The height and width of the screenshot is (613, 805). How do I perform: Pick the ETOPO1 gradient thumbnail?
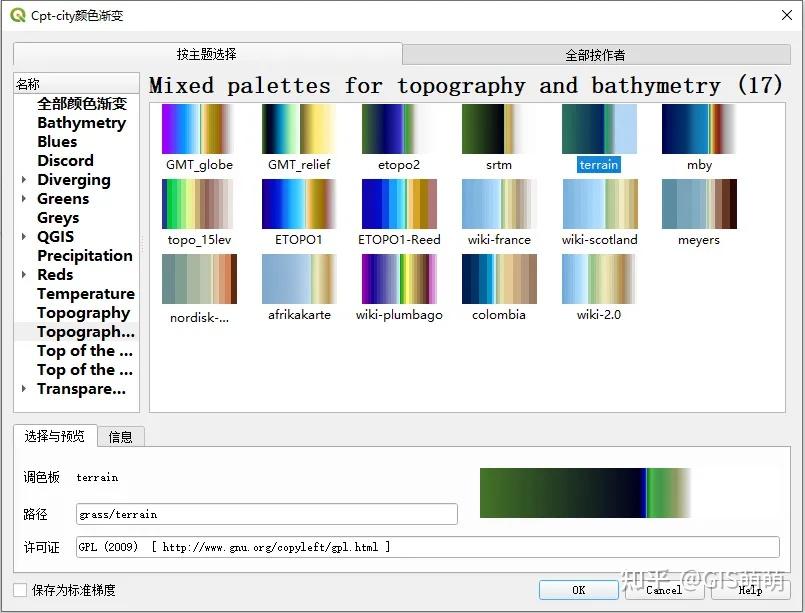(x=298, y=204)
